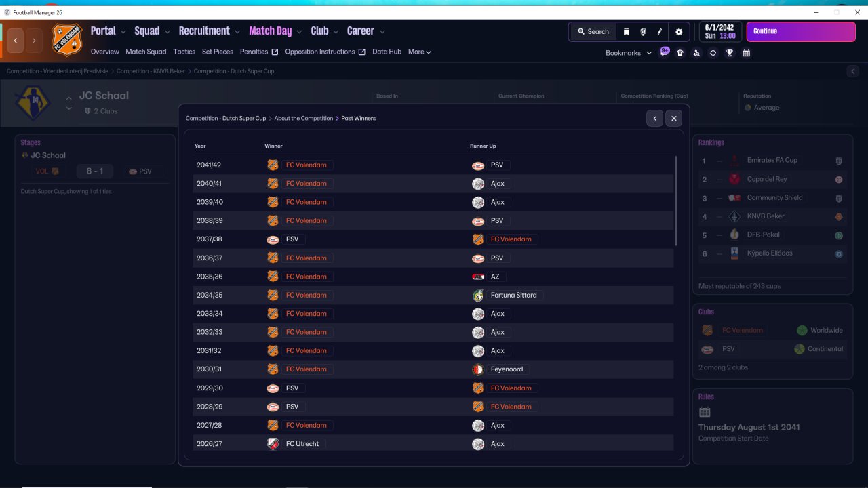Viewport: 868px width, 488px height.
Task: Click the Fortuna Sittard badge in 2034/35 row
Action: click(478, 296)
